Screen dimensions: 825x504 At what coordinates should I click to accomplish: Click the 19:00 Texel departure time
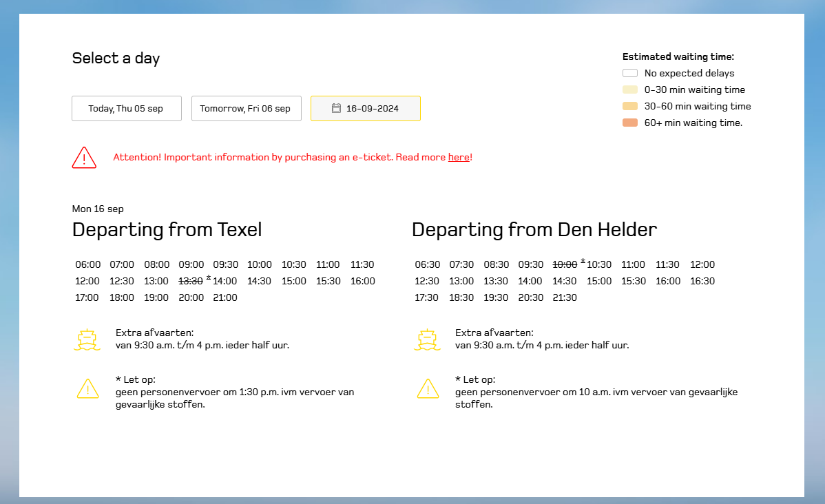[156, 297]
